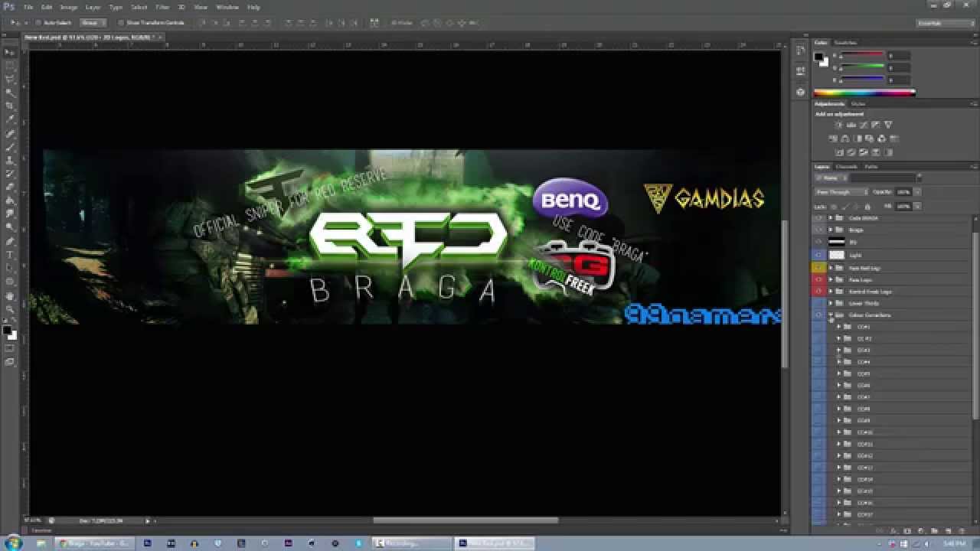Toggle Quick Mask mode in the toolbox
Viewport: 980px width, 551px height.
(x=10, y=349)
